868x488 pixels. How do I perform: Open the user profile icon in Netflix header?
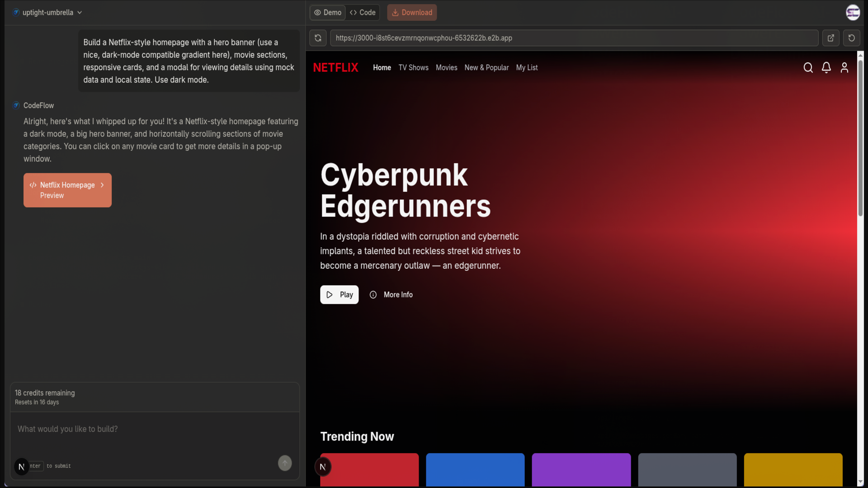pos(844,68)
